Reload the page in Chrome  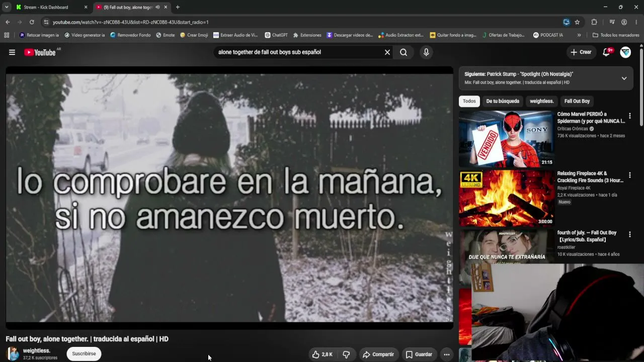coord(32,22)
